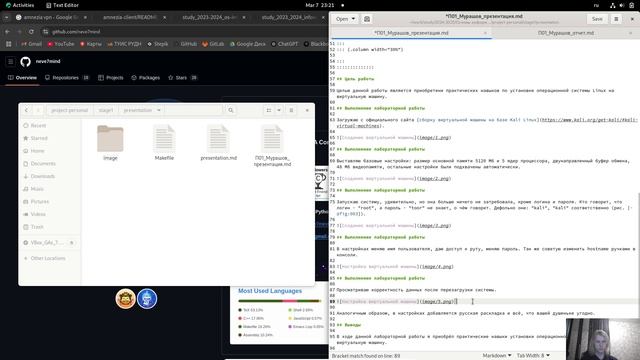Image resolution: width=640 pixels, height=360 pixels.
Task: Open the YouTube bookmark
Action: pyautogui.click(x=60, y=44)
